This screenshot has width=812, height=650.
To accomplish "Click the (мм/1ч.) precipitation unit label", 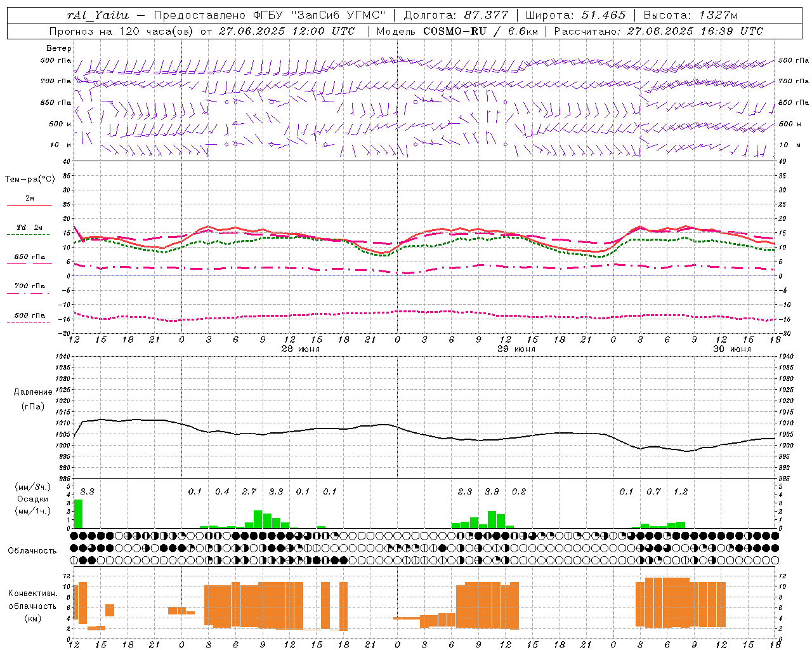I will click(33, 511).
